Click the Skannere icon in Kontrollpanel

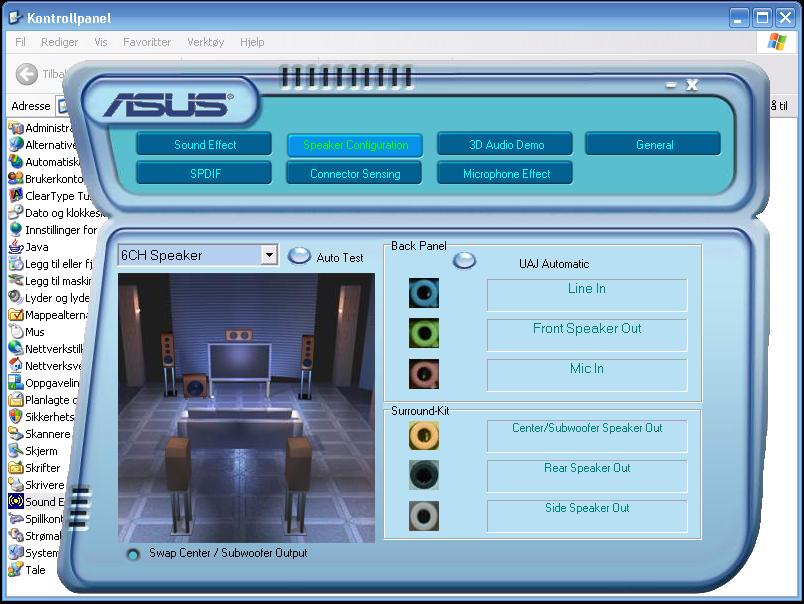coord(16,434)
